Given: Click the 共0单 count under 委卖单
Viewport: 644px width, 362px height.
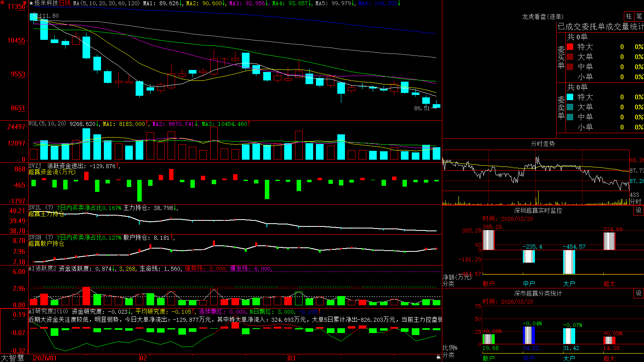Looking at the screenshot, I should coord(577,87).
